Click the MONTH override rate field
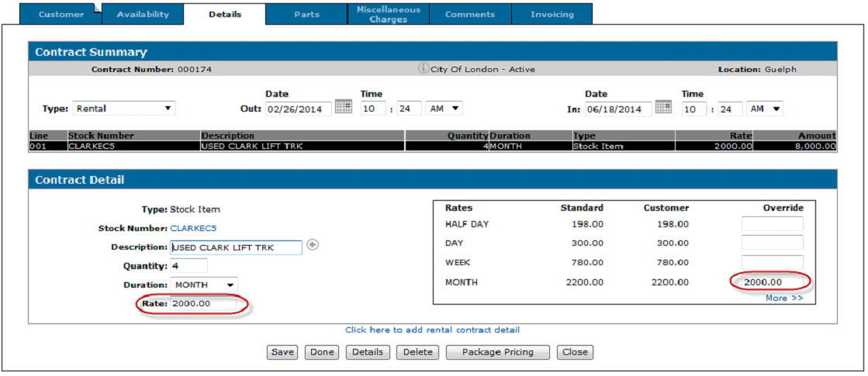The height and width of the screenshot is (376, 868). coord(772,282)
